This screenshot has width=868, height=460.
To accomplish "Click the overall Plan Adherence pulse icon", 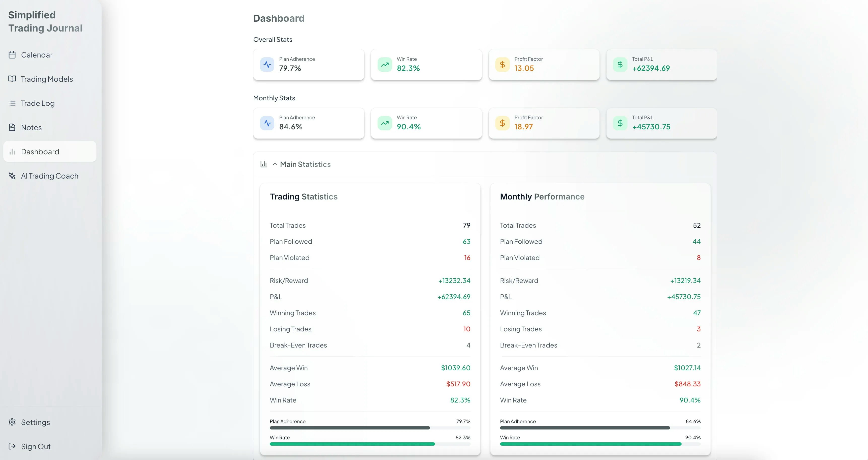I will [x=267, y=64].
